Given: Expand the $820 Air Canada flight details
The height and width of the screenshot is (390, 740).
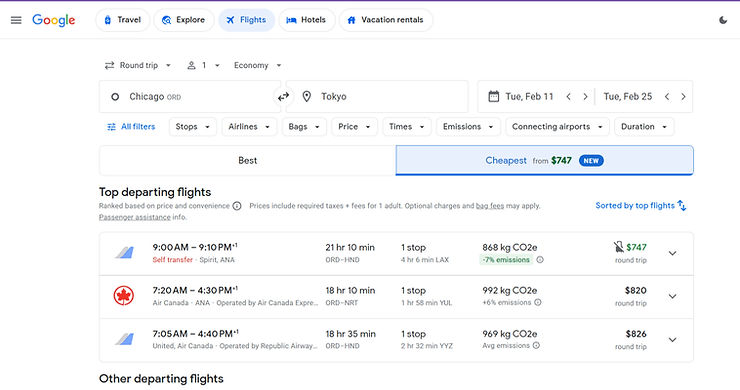Looking at the screenshot, I should coord(673,297).
